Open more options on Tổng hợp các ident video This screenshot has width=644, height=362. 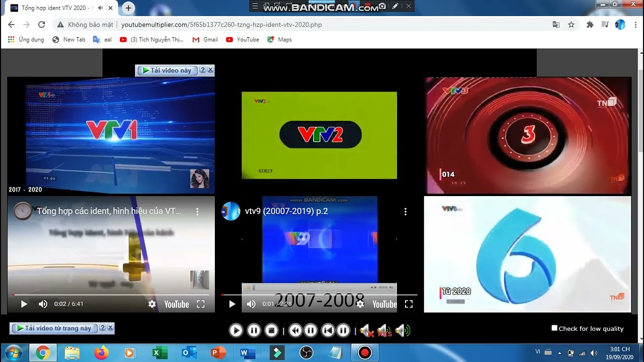[197, 212]
